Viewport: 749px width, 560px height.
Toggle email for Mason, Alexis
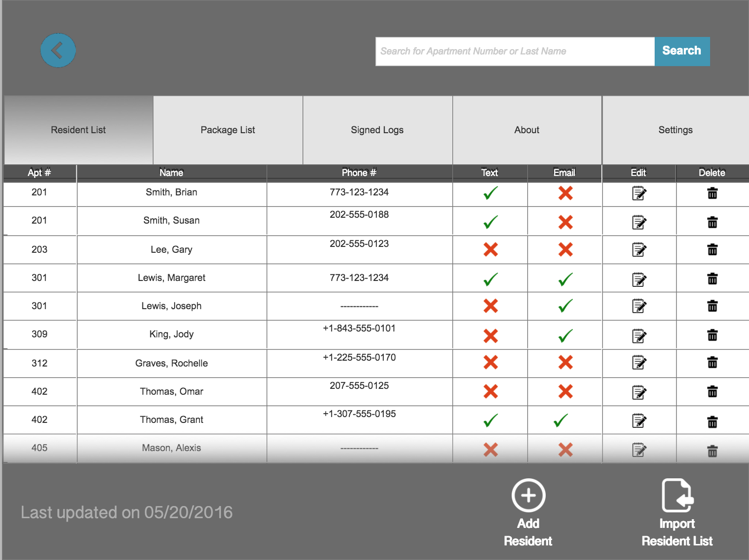(x=565, y=450)
